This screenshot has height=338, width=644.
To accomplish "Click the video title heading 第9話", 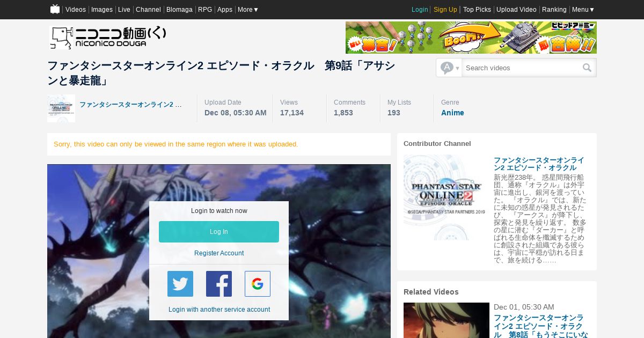I will click(x=221, y=74).
